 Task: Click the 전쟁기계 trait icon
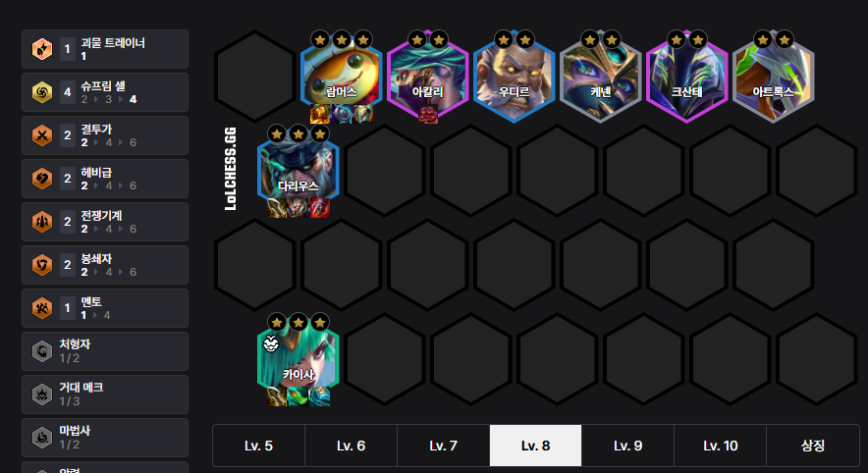tap(42, 222)
